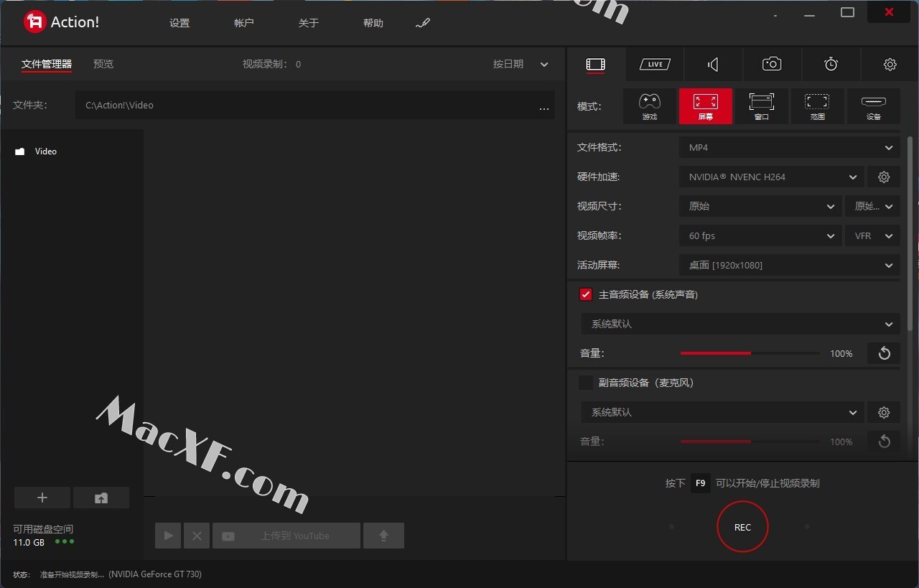This screenshot has width=919, height=588.
Task: Select the 窗口 window recording mode
Action: [x=762, y=106]
